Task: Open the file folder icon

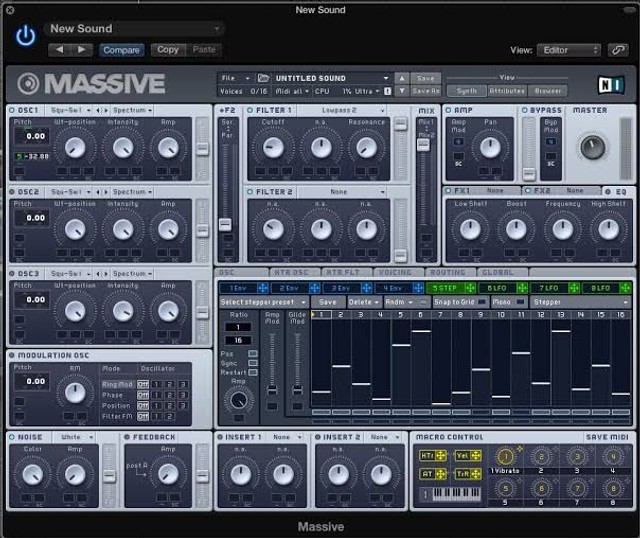Action: click(263, 78)
